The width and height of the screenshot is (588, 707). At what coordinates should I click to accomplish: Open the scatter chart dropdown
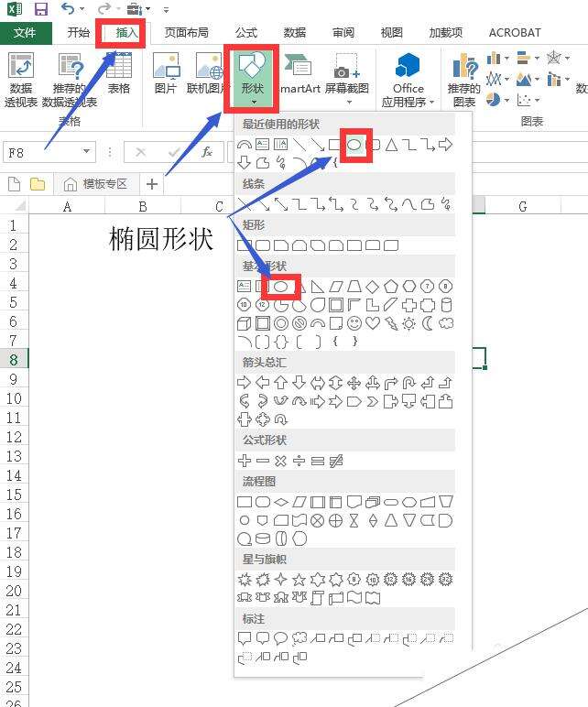pos(537,100)
